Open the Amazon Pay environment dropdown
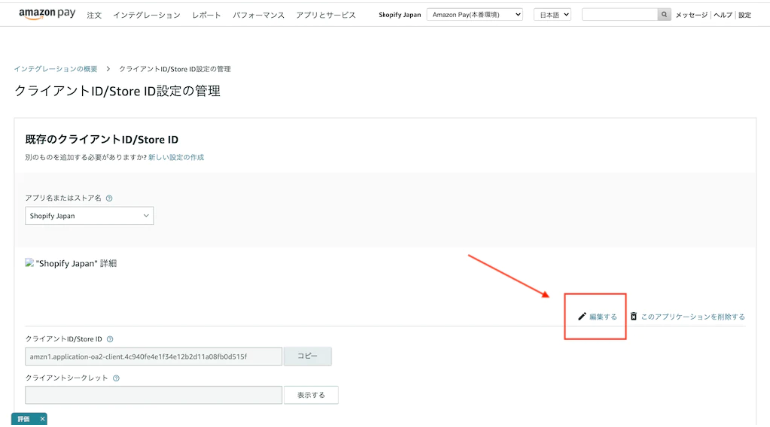770x427 pixels. (x=474, y=15)
